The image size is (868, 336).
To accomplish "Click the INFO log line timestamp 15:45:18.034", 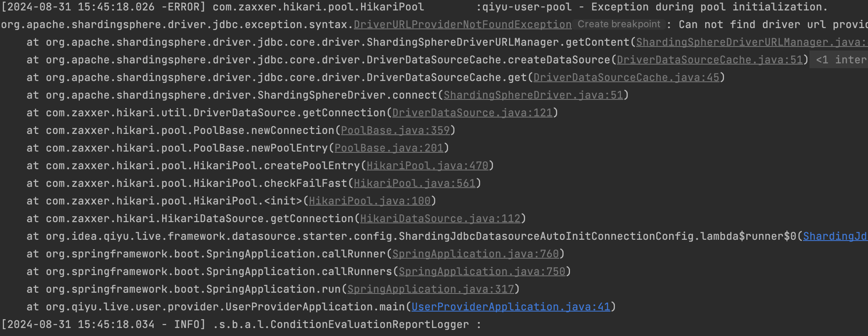I will (116, 324).
